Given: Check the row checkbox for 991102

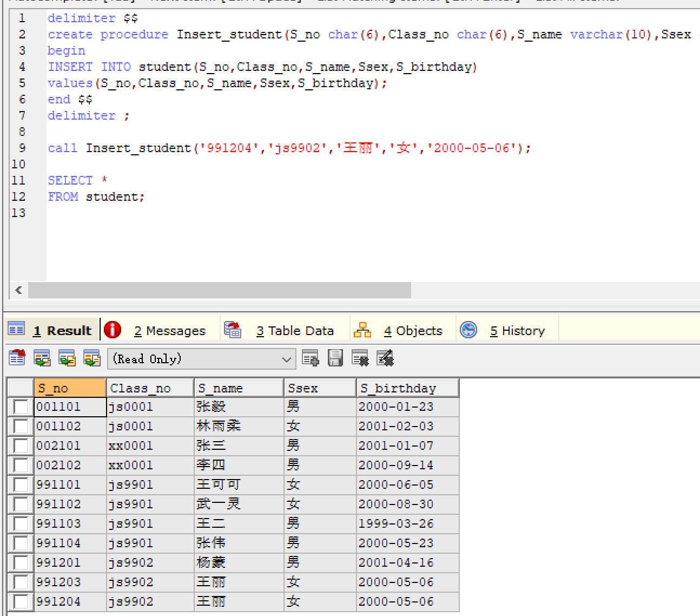Looking at the screenshot, I should point(21,504).
